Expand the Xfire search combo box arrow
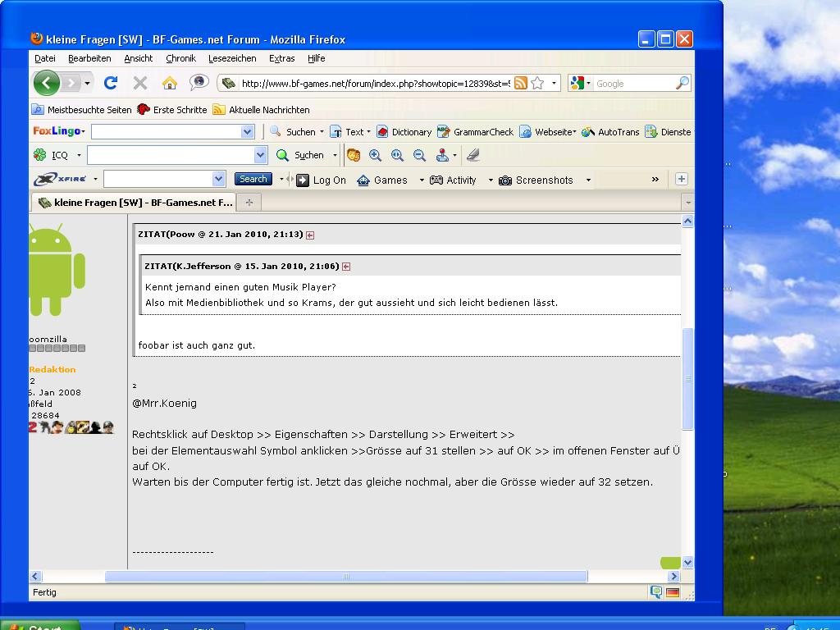This screenshot has height=630, width=840. pyautogui.click(x=218, y=180)
